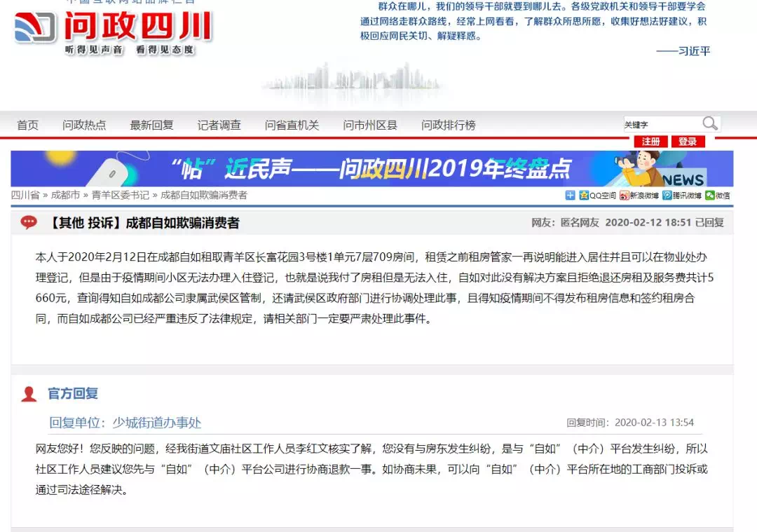The height and width of the screenshot is (532, 757).
Task: Open 记者调查 menu item
Action: [219, 125]
